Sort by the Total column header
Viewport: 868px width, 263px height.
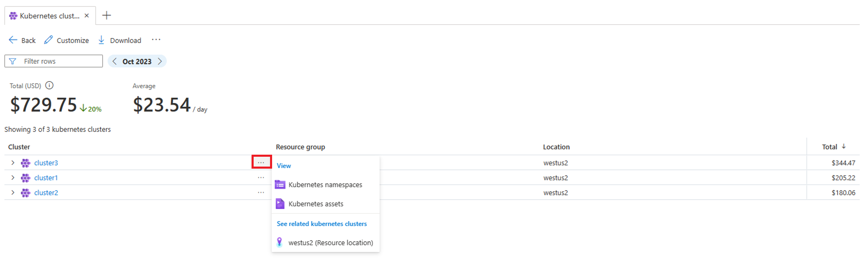[829, 147]
